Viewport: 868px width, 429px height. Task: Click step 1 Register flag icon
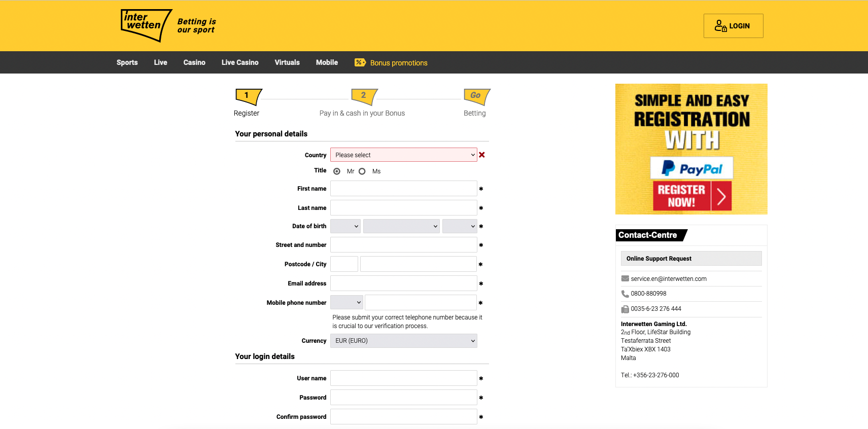pos(249,96)
